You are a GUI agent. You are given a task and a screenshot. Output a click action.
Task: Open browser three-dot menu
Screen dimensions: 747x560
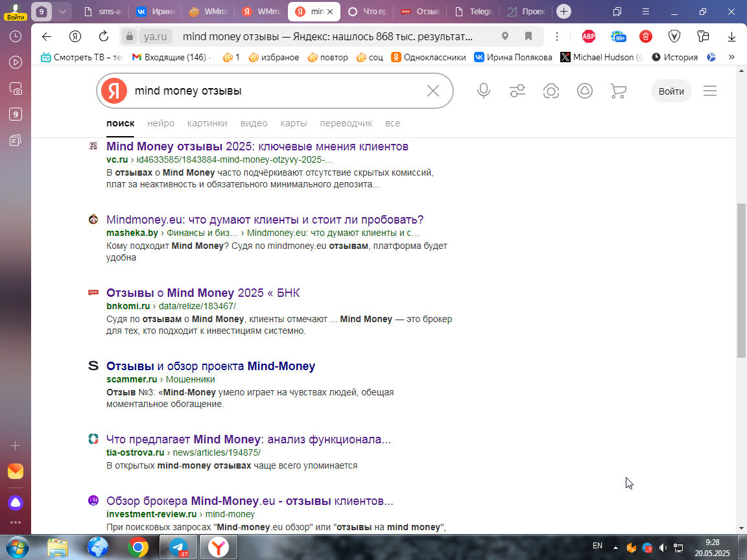[x=556, y=36]
